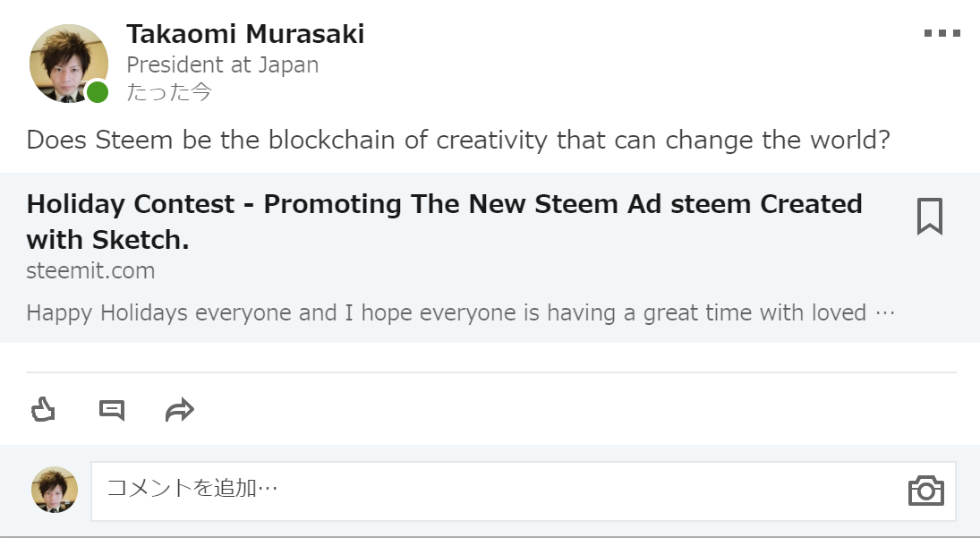Click the green online status dot
Viewport: 980px width, 538px height.
[x=98, y=91]
